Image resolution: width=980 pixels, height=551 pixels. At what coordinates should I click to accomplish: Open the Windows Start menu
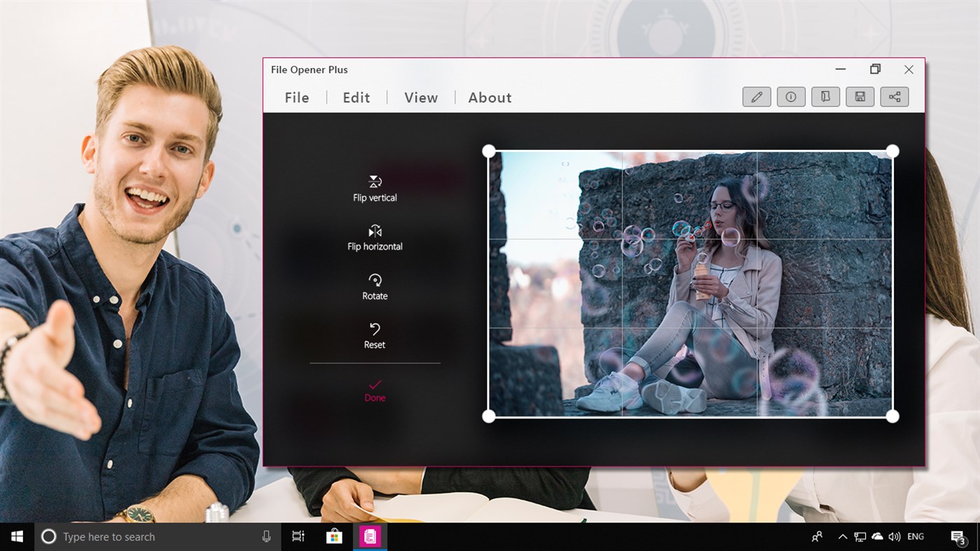[17, 536]
